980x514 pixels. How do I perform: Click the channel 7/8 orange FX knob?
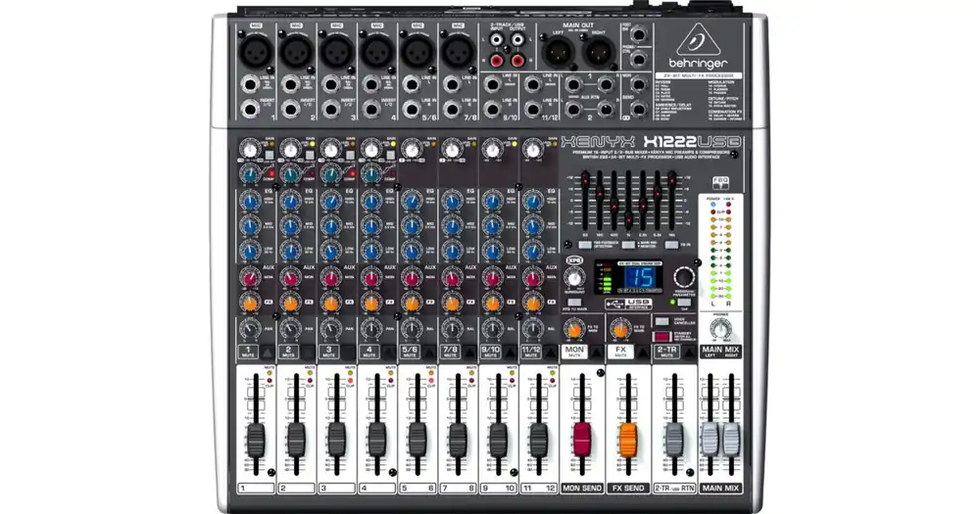(452, 304)
